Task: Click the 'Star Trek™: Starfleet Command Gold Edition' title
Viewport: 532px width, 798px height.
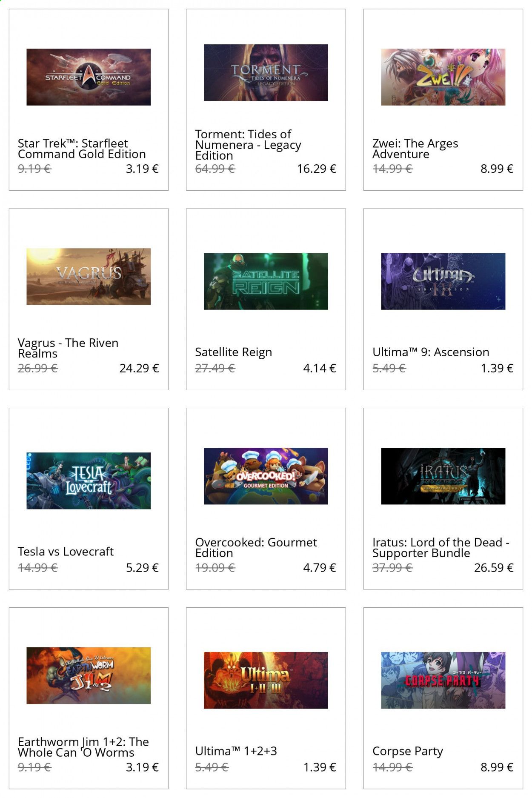Action: [x=82, y=149]
